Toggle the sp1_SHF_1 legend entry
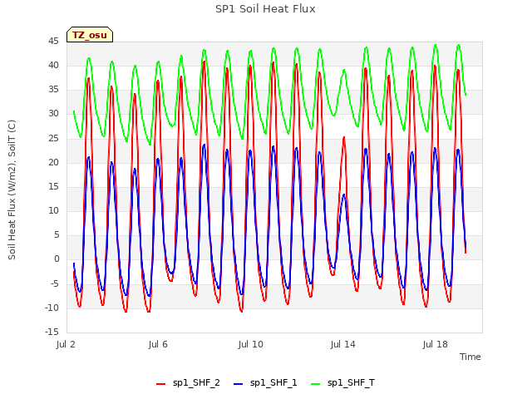 265,383
